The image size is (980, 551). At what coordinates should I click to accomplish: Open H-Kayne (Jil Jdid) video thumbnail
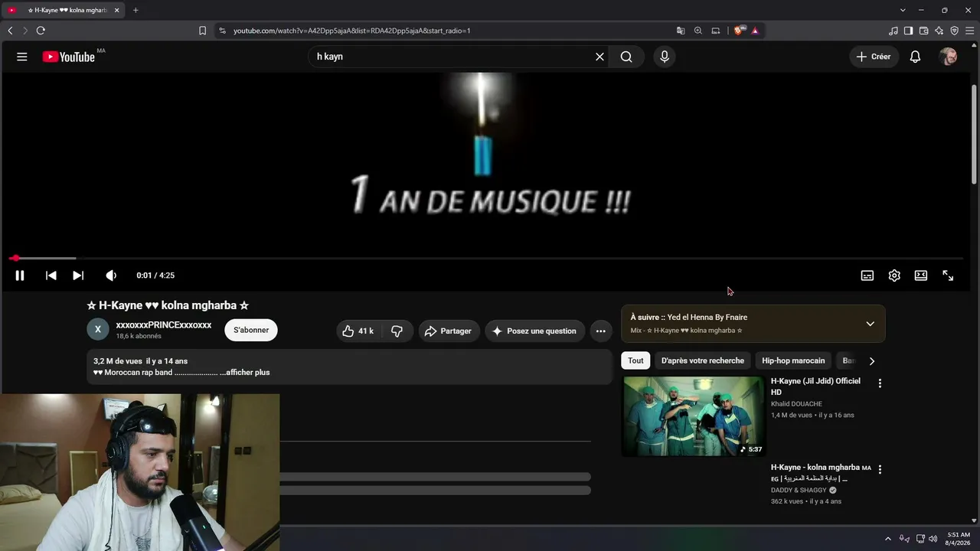(693, 416)
